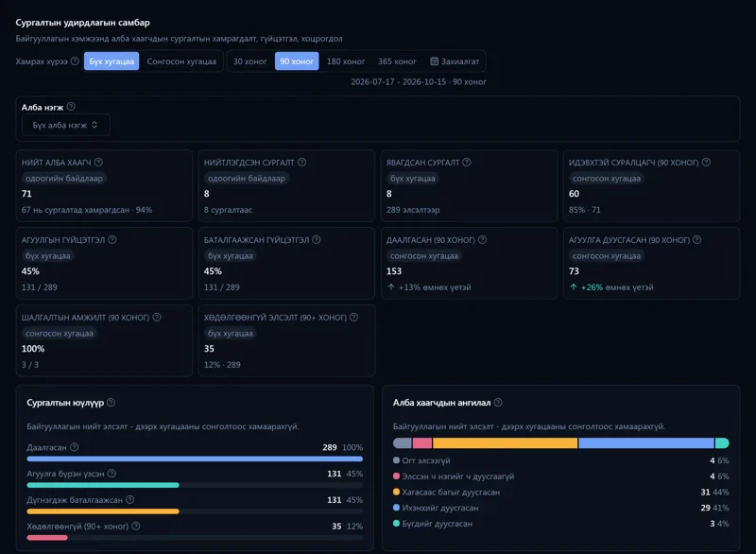The image size is (756, 554).
Task: Click help icon for ДААЛГАСАН (90 ХОНОГ)
Action: [x=482, y=239]
